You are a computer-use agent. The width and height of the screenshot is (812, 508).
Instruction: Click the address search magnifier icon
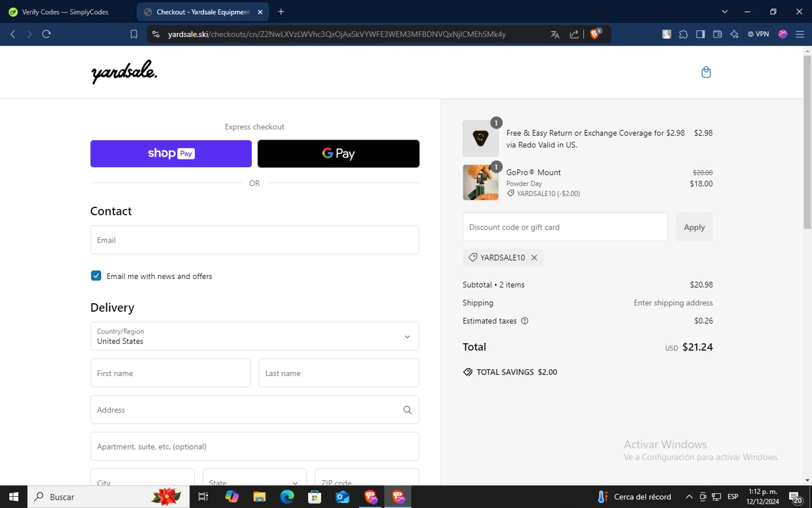pyautogui.click(x=408, y=411)
